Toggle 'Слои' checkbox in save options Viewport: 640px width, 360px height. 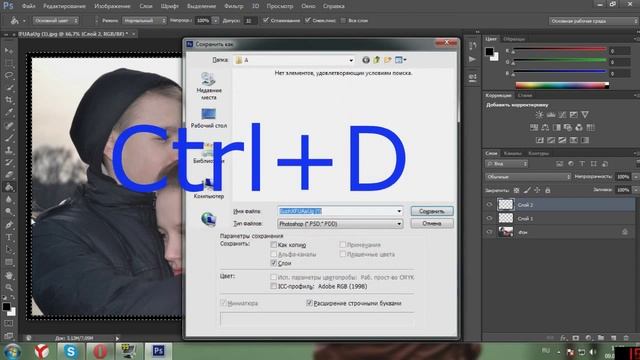coord(273,263)
